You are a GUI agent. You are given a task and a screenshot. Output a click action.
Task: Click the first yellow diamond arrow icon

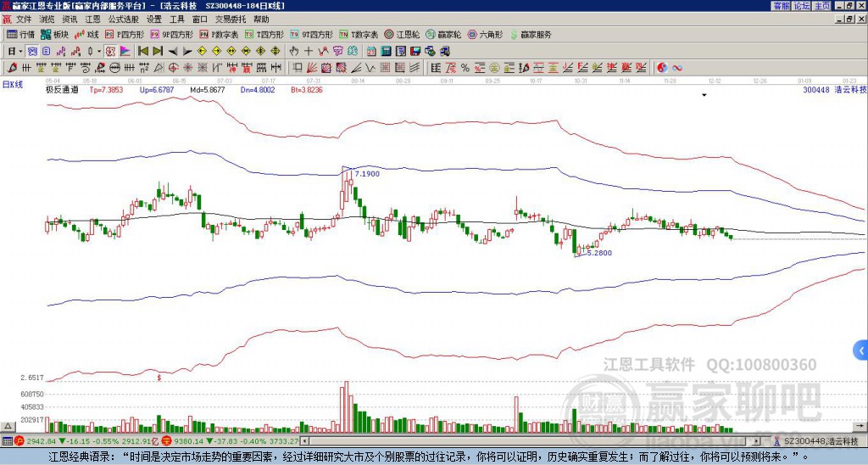[x=202, y=52]
